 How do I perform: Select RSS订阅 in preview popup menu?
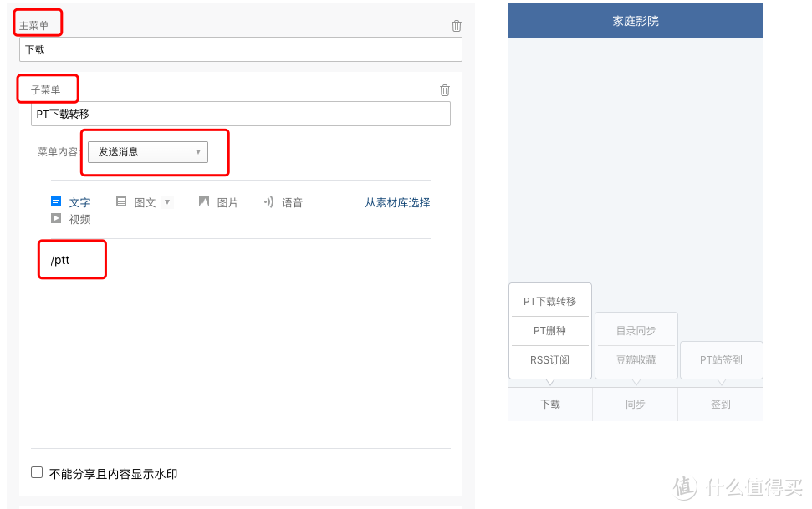(550, 360)
